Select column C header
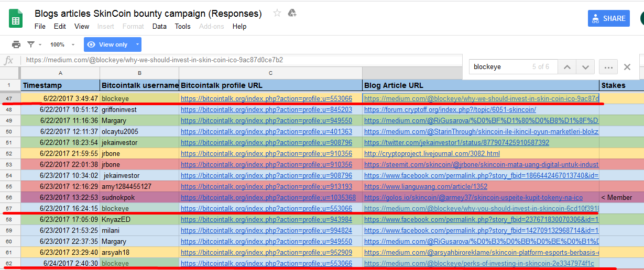644x270 pixels. pos(270,73)
